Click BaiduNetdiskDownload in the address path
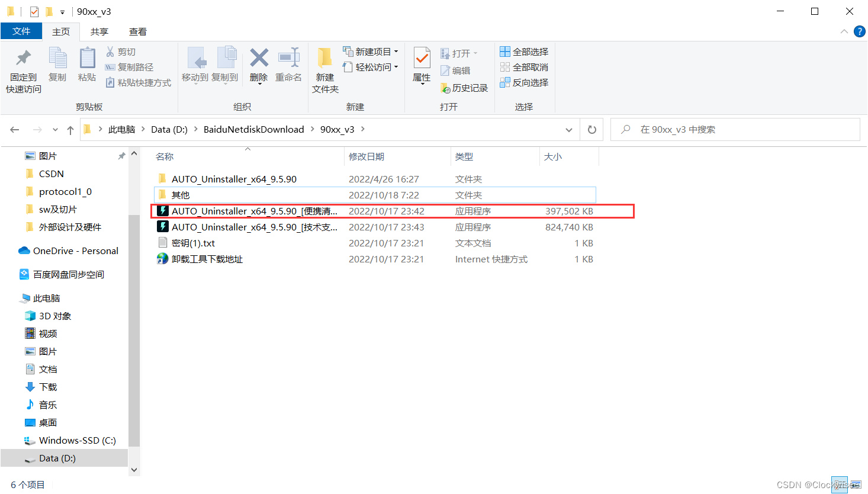 [253, 129]
